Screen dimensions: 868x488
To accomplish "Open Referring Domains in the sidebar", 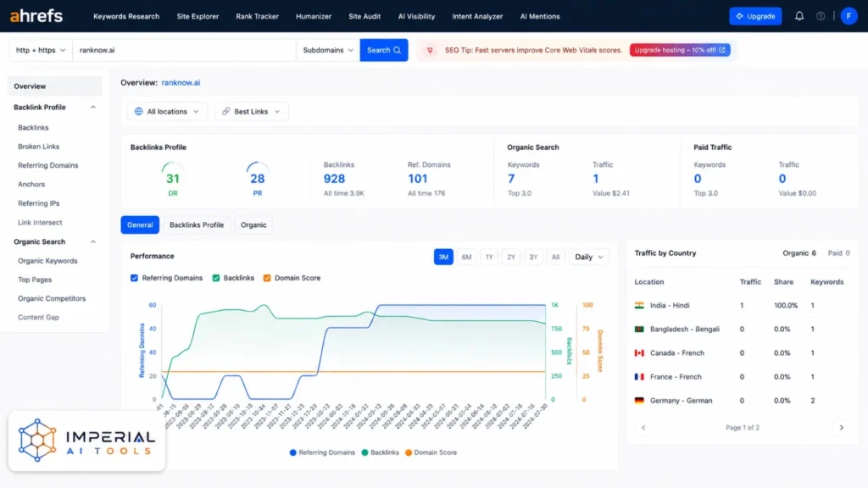I will (x=47, y=165).
